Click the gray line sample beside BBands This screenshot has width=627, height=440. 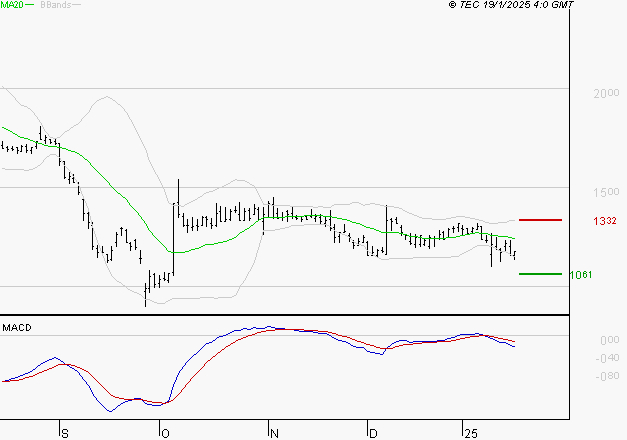pyautogui.click(x=76, y=6)
